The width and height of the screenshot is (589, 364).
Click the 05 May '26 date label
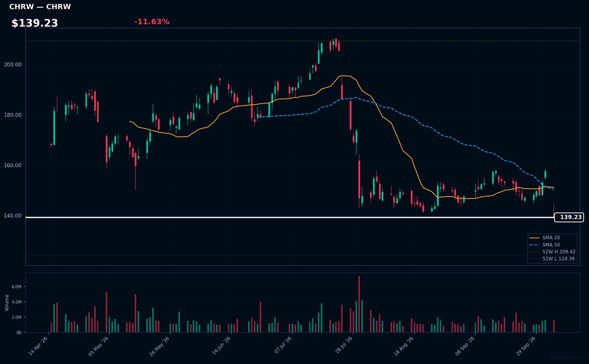coord(99,346)
